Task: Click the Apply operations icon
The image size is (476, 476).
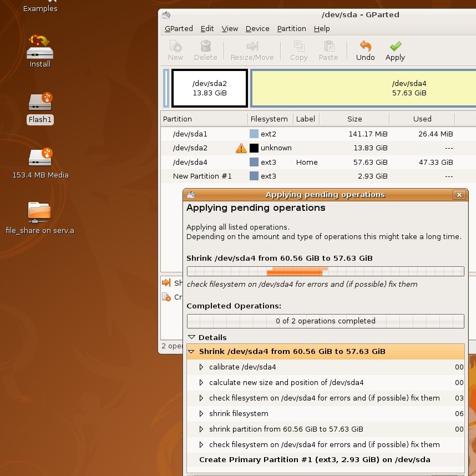Action: pos(394,50)
